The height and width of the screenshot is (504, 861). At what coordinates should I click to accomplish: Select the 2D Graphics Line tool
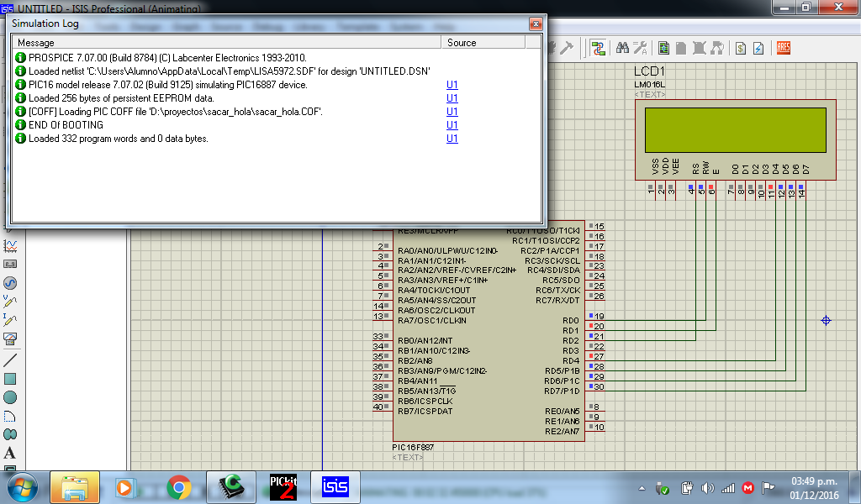click(10, 360)
